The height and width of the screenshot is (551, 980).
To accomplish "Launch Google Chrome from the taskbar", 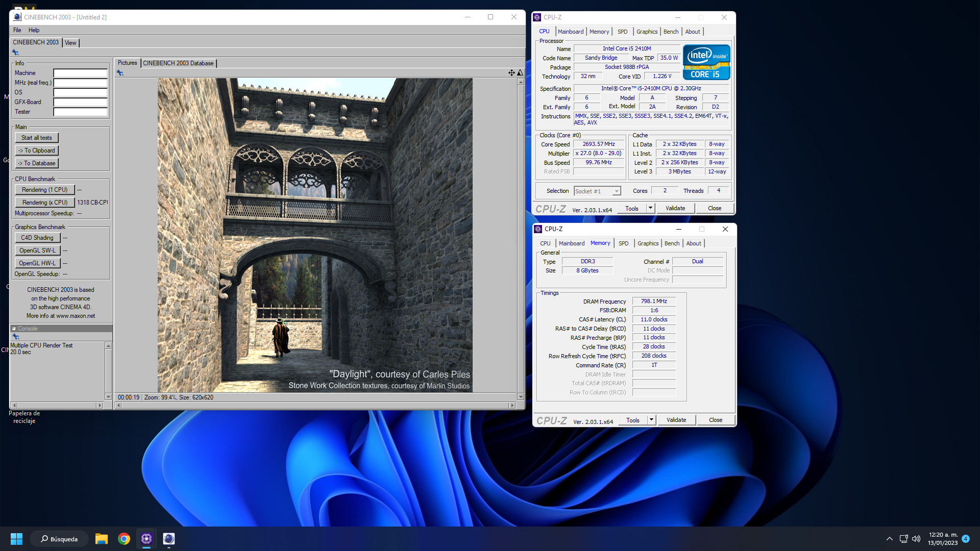I will pos(124,539).
